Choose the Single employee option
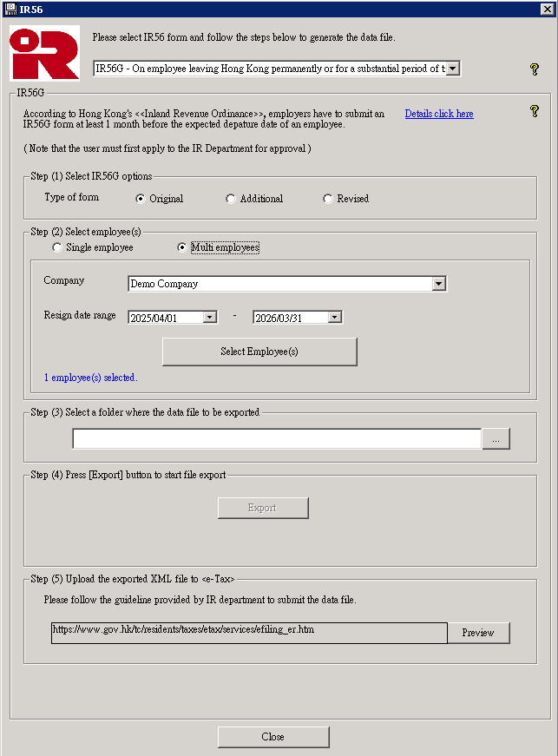The image size is (558, 756). (57, 247)
